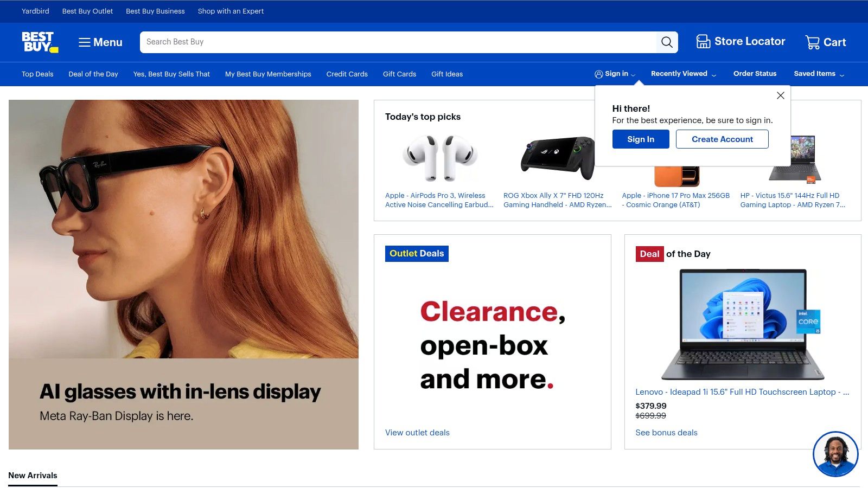Click the search magnifier icon
868x488 pixels.
[667, 42]
